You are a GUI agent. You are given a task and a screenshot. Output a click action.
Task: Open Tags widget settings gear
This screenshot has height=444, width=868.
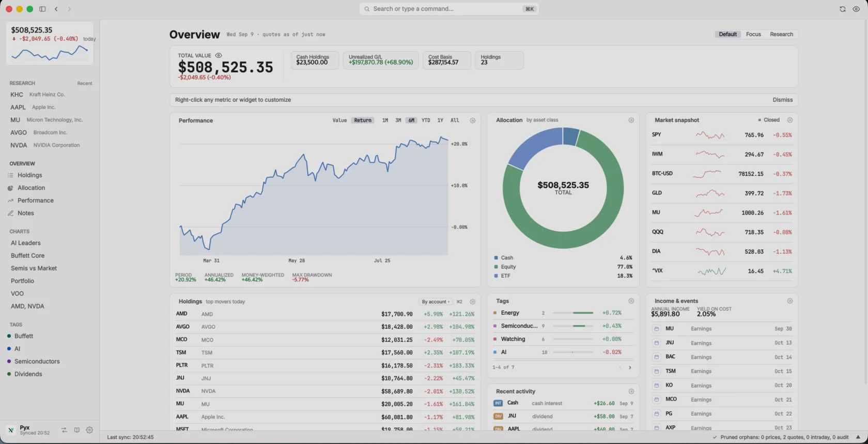pyautogui.click(x=631, y=301)
